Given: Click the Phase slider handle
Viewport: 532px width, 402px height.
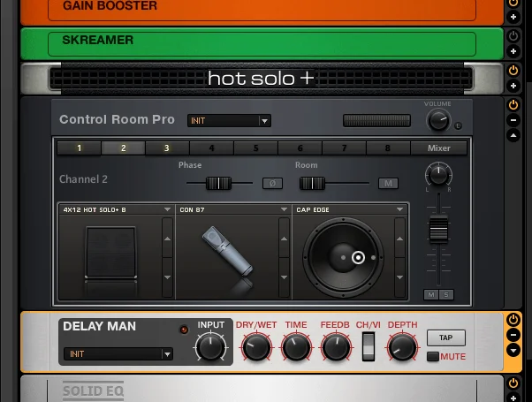Looking at the screenshot, I should [x=217, y=184].
